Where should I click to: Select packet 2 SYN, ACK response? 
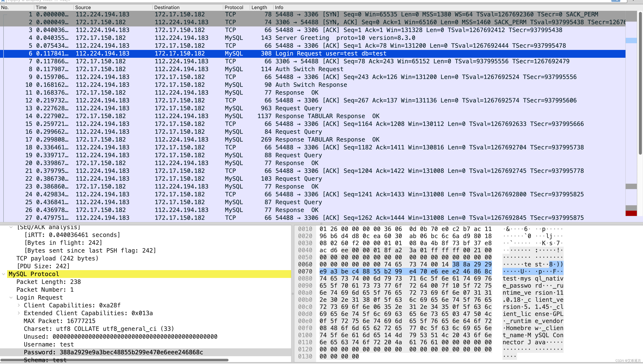pyautogui.click(x=313, y=22)
